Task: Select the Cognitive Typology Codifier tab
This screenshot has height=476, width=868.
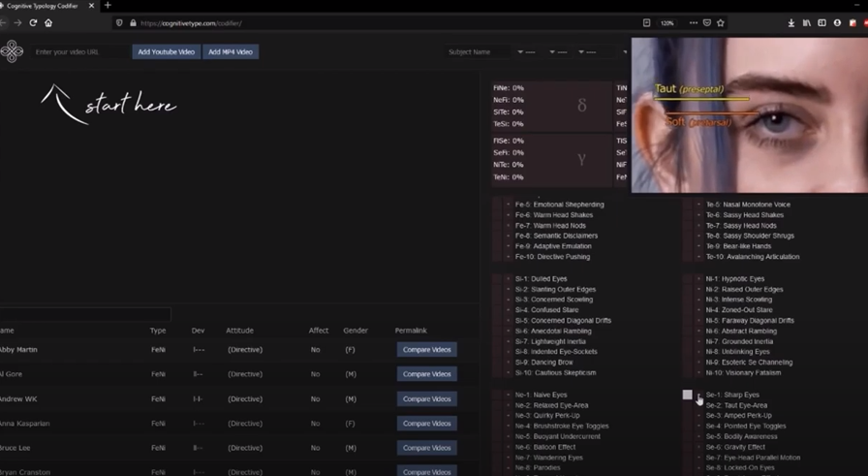Action: (x=42, y=6)
